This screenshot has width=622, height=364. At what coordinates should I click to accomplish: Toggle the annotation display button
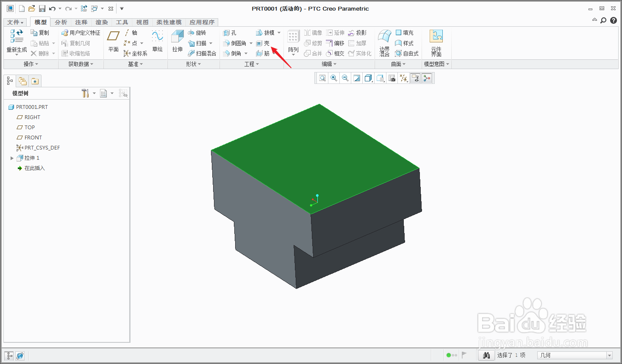415,78
